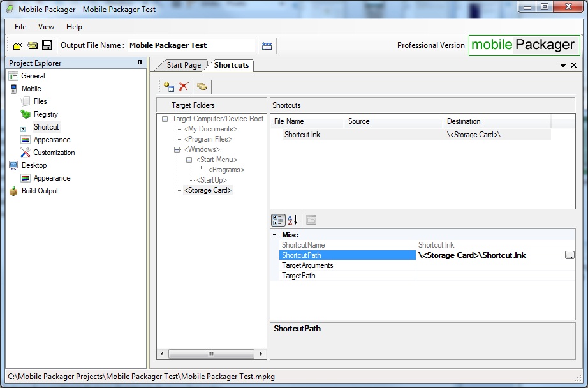Click the Mobile device icon in Project Explorer
Screen dimensions: 588x388
tap(14, 89)
